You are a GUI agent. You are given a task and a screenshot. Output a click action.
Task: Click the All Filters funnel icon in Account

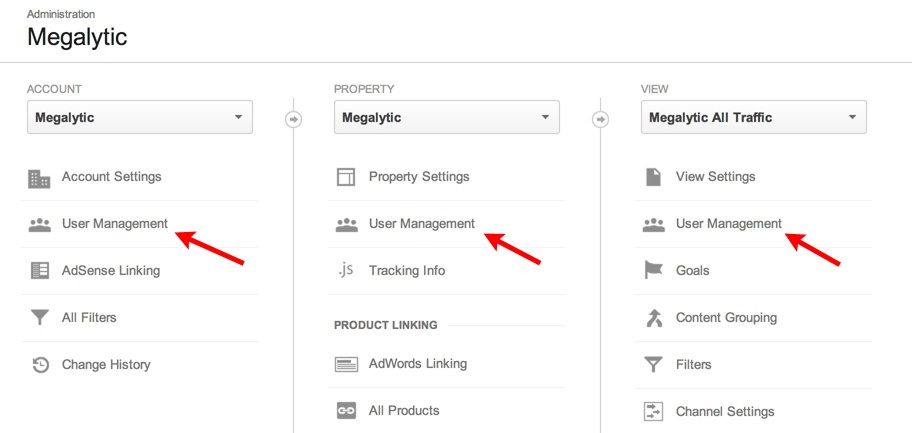point(40,318)
